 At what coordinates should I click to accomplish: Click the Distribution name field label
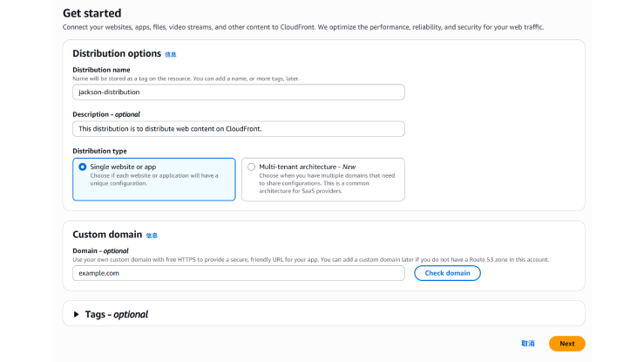click(101, 70)
